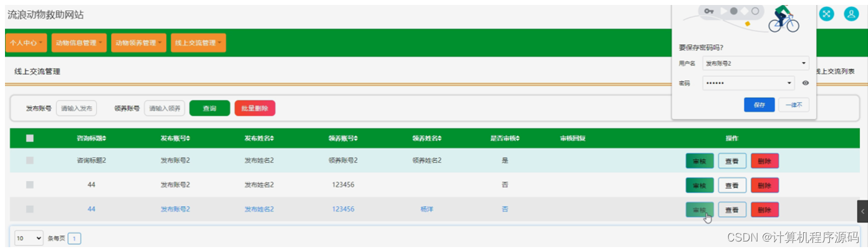Click the 审核回复 column header

572,138
